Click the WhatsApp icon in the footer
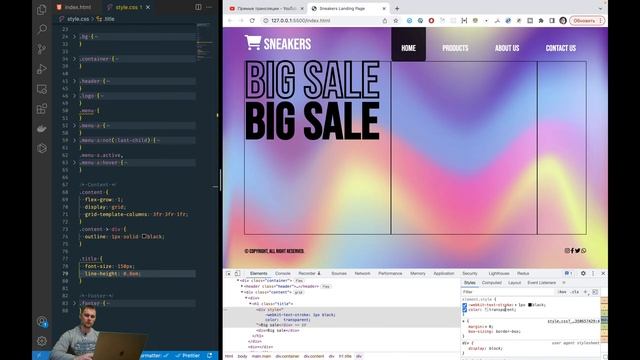 pos(584,251)
